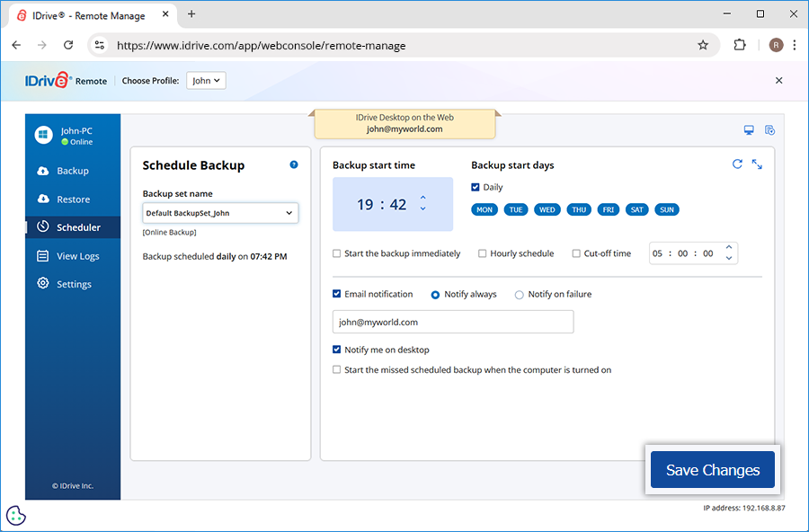The width and height of the screenshot is (809, 532).
Task: Open the Restore section cloud icon
Action: pyautogui.click(x=43, y=199)
